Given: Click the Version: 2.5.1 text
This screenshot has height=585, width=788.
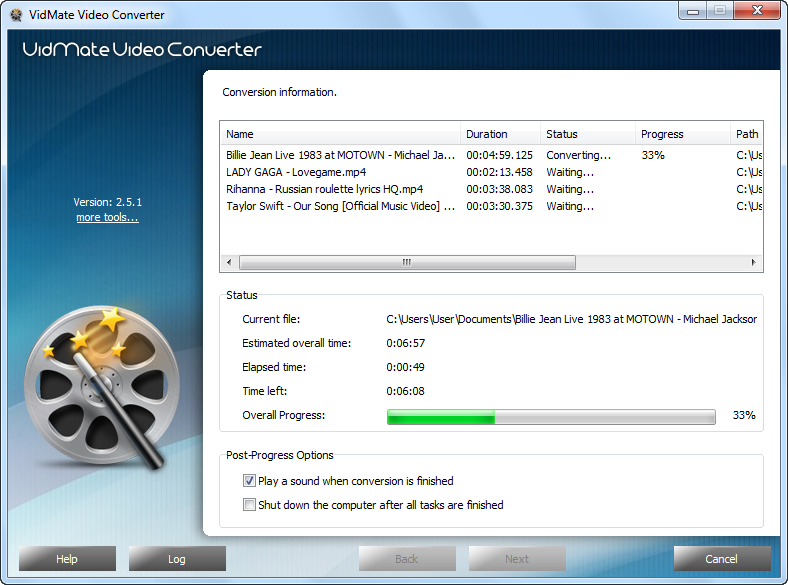Looking at the screenshot, I should [108, 202].
